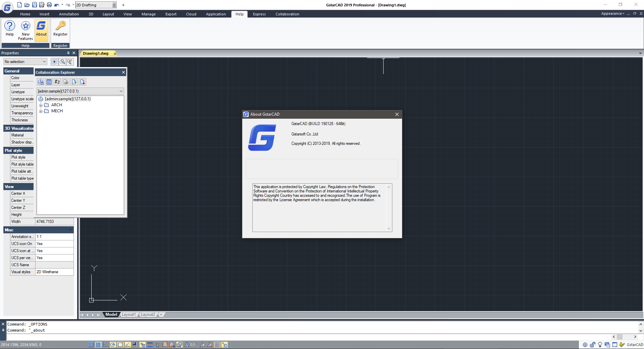The width and height of the screenshot is (644, 349).
Task: Open the 2D Drafting workspace dropdown
Action: 114,5
